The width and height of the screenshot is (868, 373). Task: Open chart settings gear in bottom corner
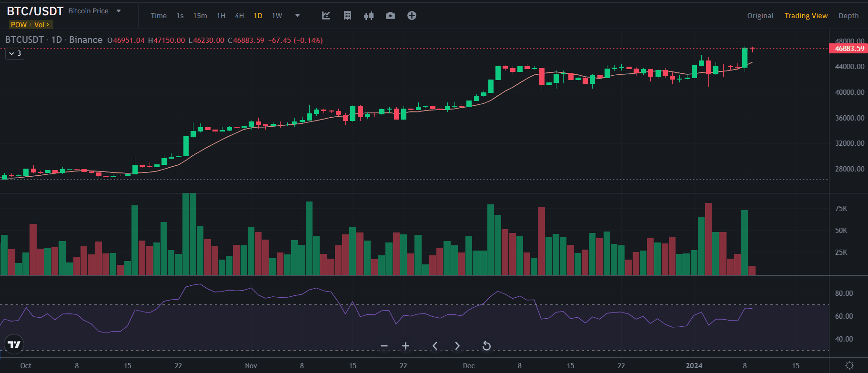(x=849, y=365)
